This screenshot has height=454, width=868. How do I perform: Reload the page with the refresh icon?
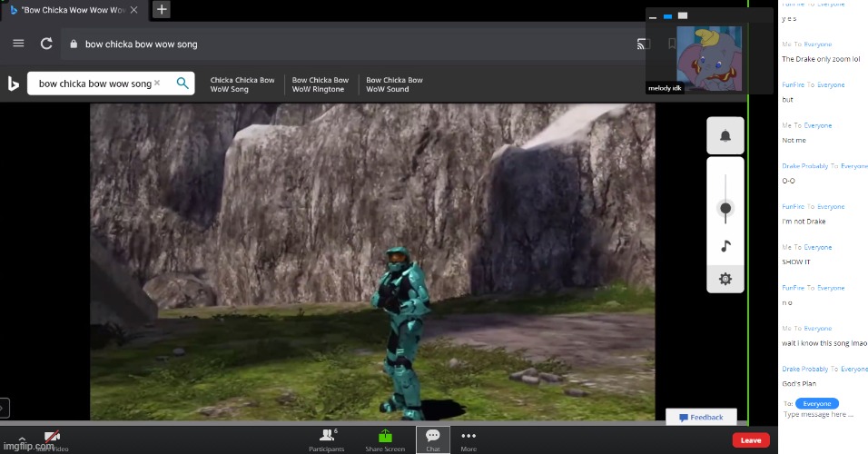point(46,44)
